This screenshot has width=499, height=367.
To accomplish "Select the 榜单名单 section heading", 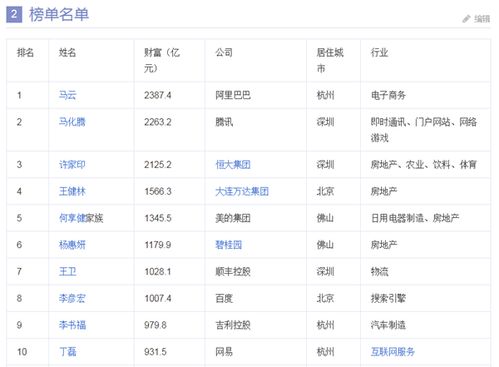I will point(59,15).
